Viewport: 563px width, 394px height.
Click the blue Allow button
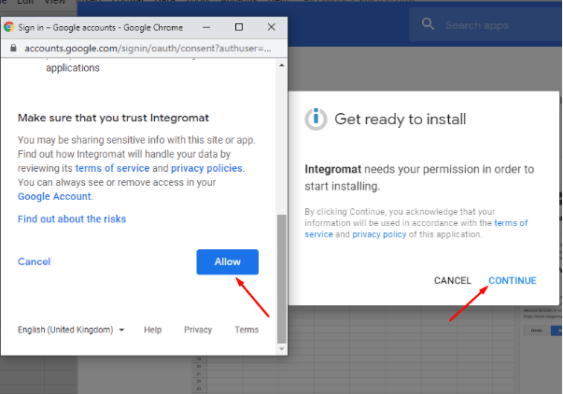coord(227,262)
